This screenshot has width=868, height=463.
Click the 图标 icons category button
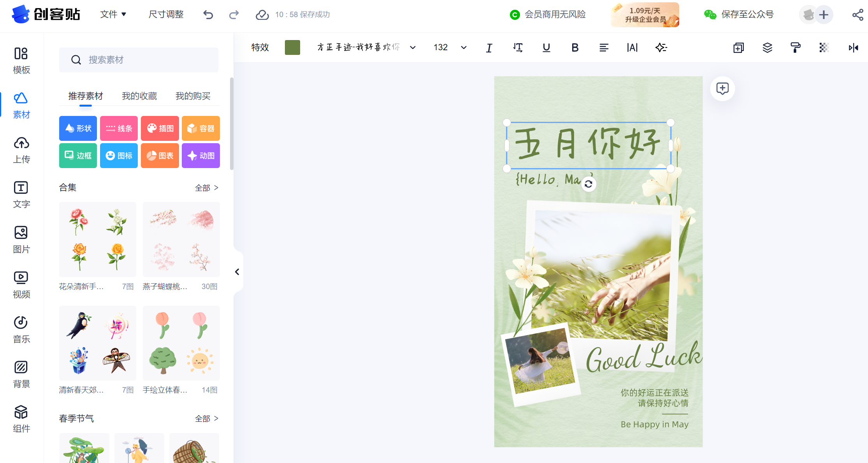click(x=119, y=156)
